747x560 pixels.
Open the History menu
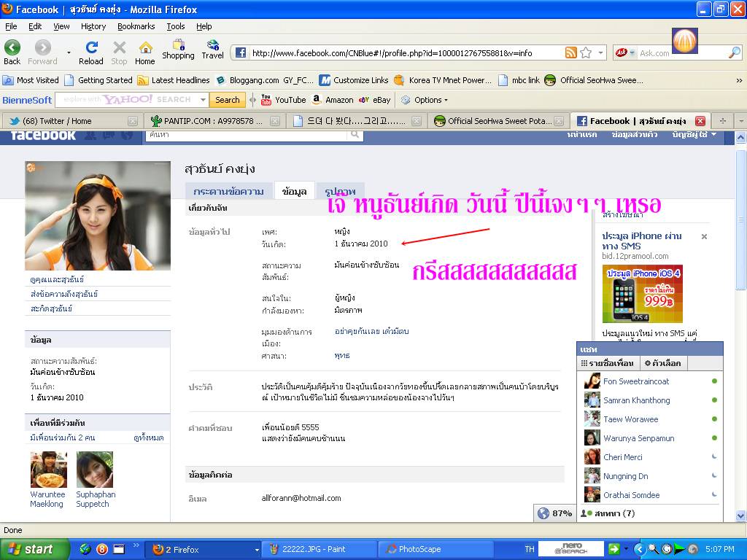(93, 26)
